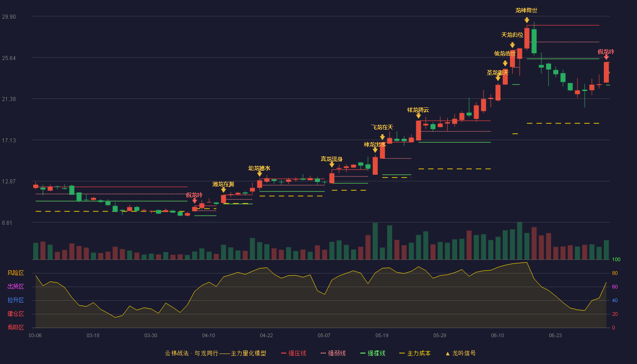Toggle the 强压线 legend item

[x=293, y=353]
